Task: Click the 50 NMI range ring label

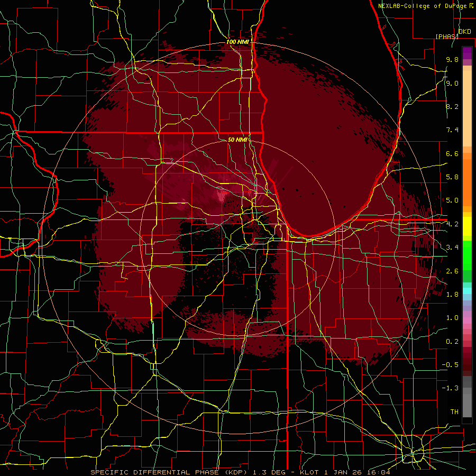Action: coord(237,140)
